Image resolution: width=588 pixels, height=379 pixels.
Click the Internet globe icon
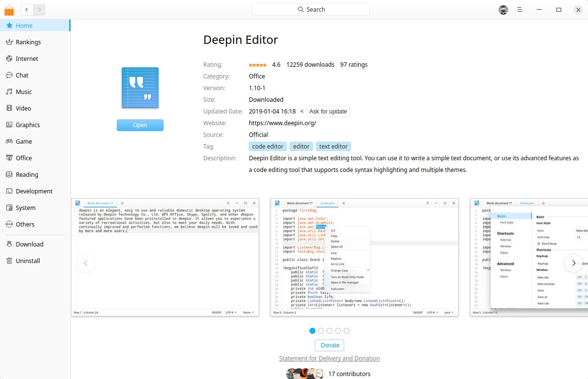click(9, 58)
